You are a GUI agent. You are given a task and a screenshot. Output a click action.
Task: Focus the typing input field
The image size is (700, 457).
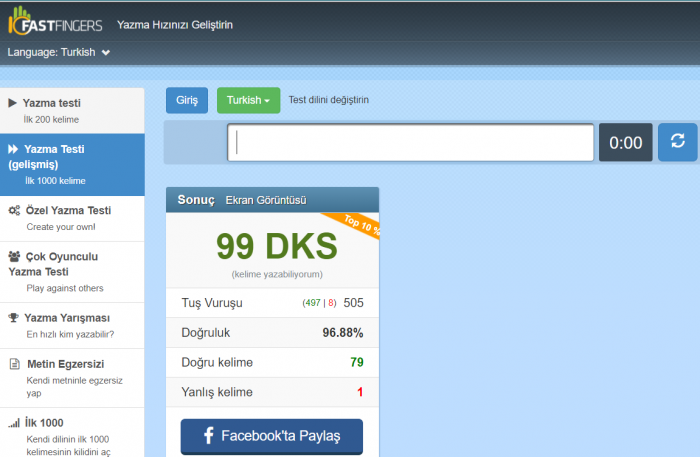click(x=410, y=142)
